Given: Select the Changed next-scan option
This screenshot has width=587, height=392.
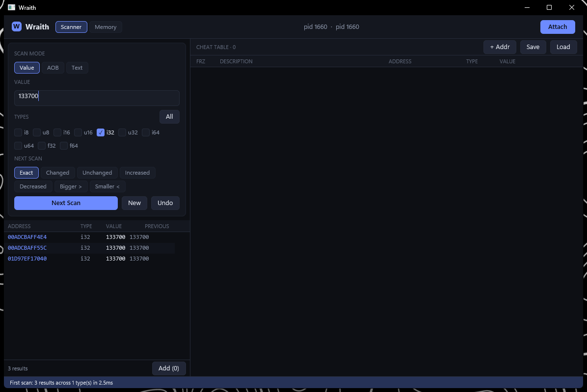Looking at the screenshot, I should [x=57, y=173].
